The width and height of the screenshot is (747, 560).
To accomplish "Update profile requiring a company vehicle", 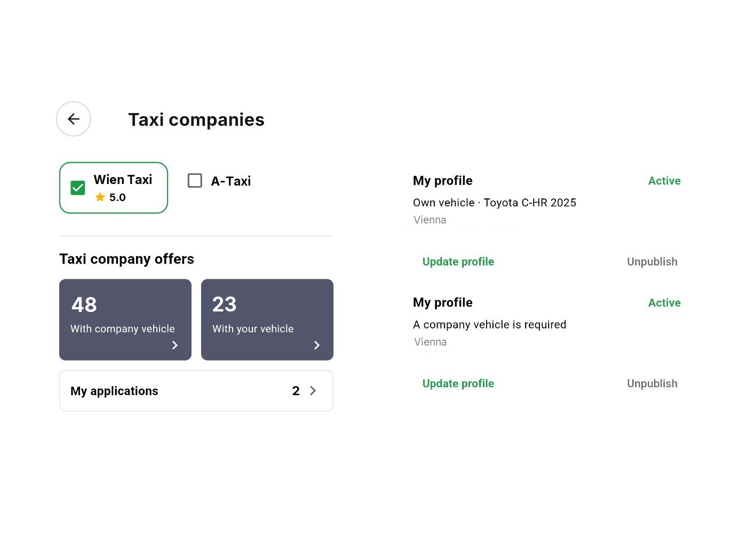I will [x=458, y=383].
